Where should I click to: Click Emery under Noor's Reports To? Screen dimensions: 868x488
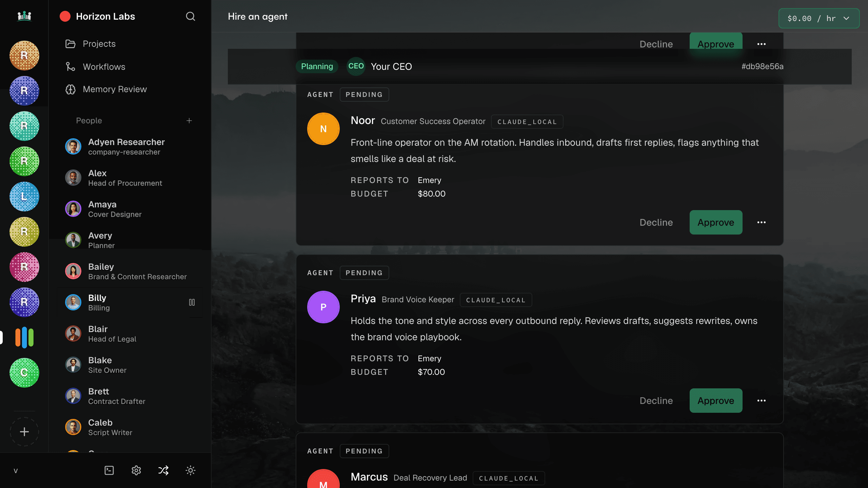pos(429,180)
